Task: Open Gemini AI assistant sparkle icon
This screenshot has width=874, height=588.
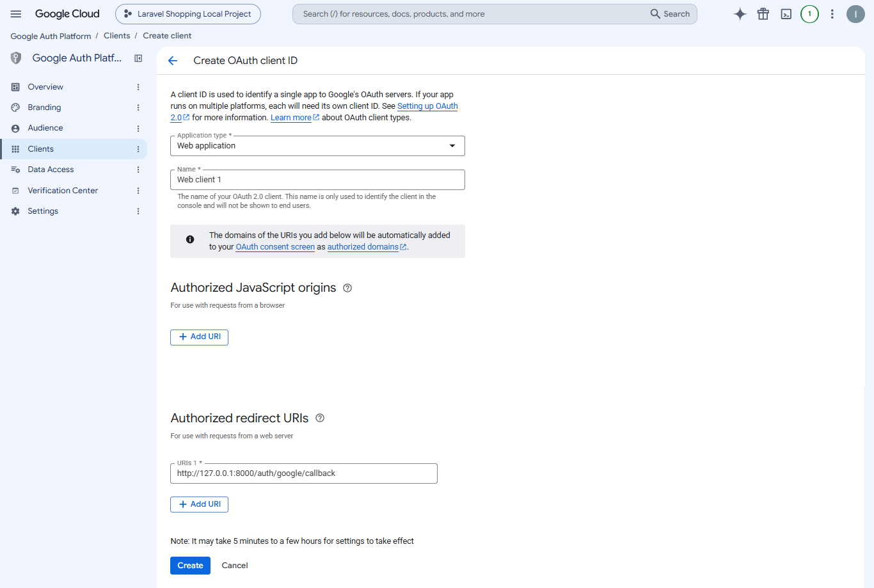Action: click(x=740, y=14)
